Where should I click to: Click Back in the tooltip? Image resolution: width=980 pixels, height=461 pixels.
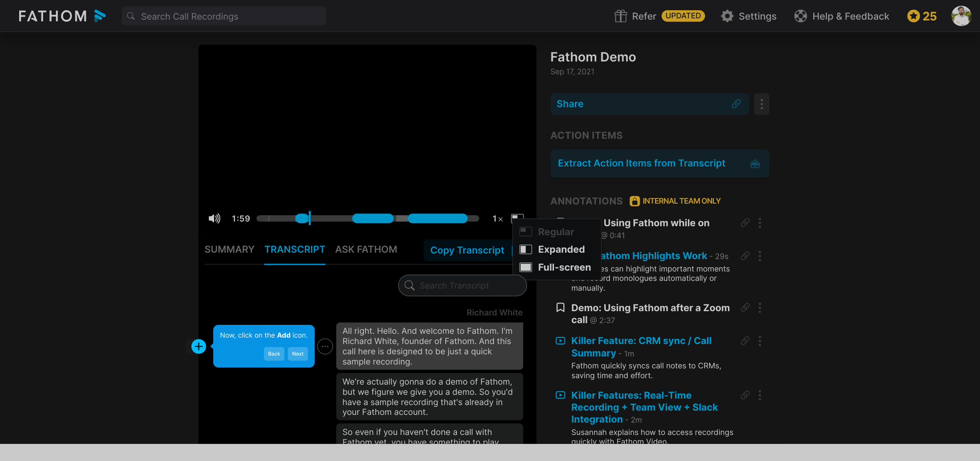coord(274,354)
